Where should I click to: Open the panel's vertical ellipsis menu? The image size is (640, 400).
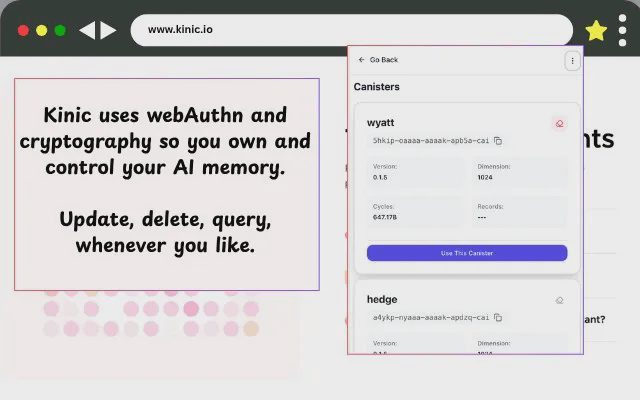tap(572, 61)
